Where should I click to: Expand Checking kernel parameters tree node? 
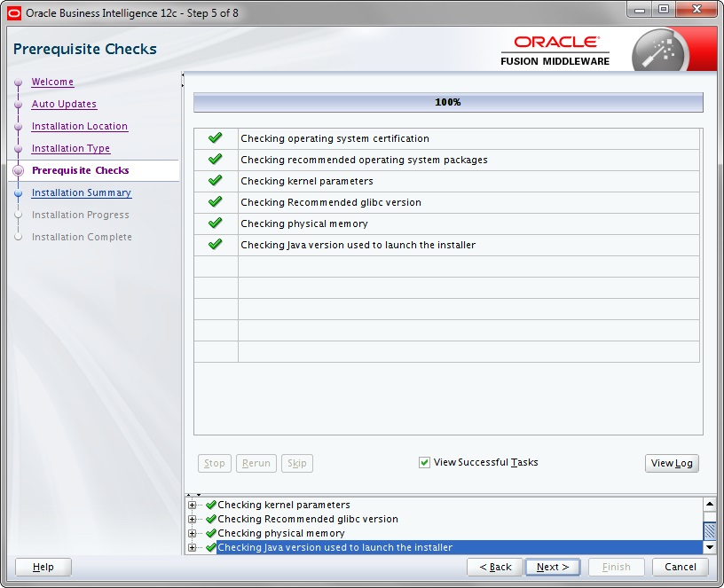[192, 505]
